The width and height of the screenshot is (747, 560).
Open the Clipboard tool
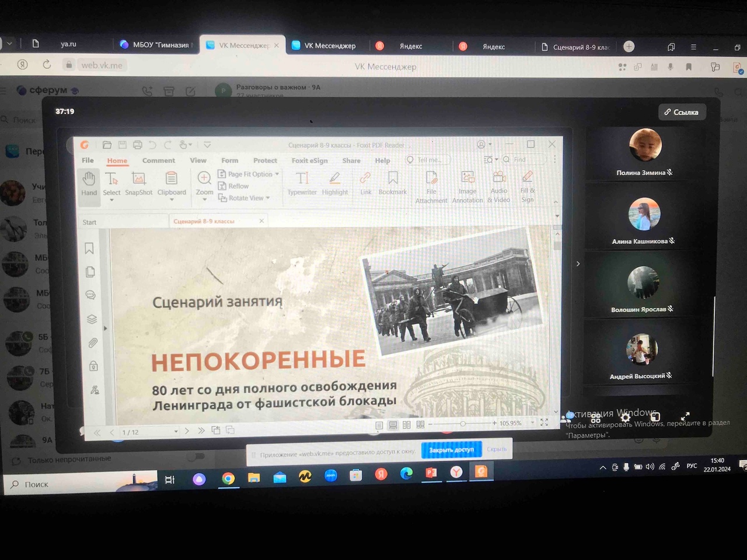click(172, 183)
